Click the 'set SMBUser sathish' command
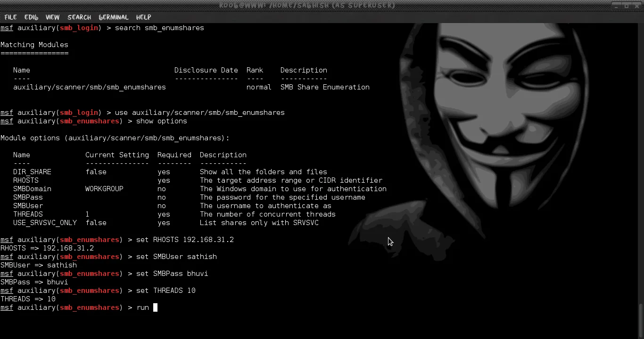644x339 pixels. 176,257
